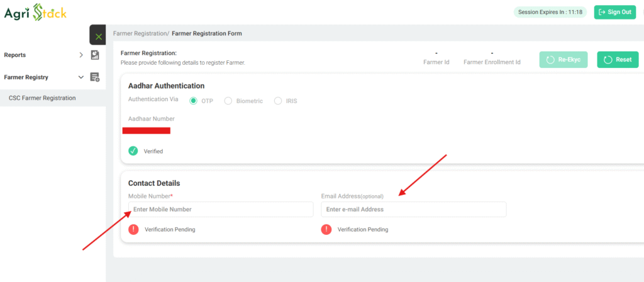This screenshot has width=644, height=282.
Task: Close the sidebar with the green X icon
Action: coord(98,36)
